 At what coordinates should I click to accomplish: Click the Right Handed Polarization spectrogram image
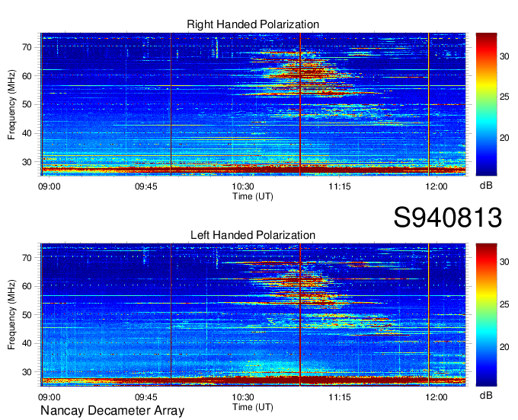253,104
